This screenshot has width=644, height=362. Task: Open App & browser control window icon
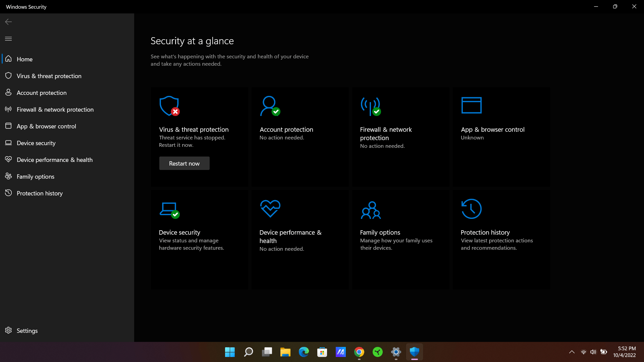pos(471,105)
